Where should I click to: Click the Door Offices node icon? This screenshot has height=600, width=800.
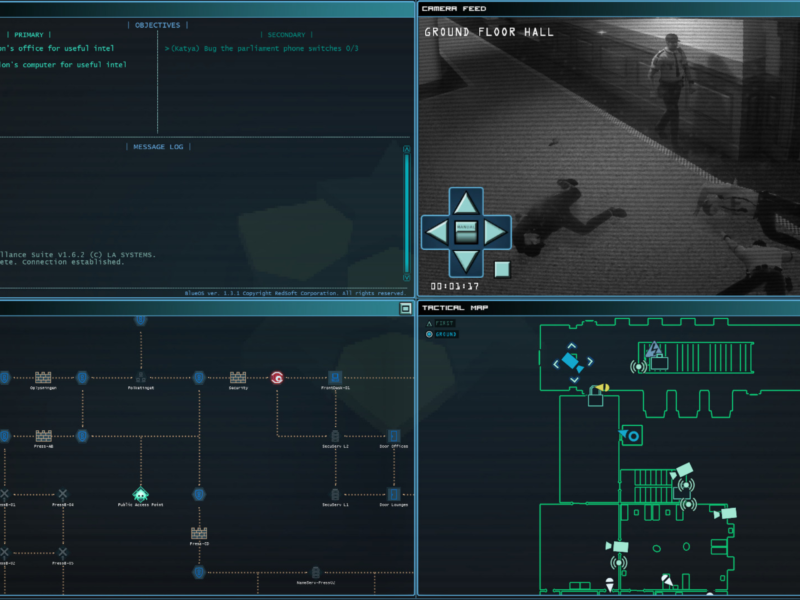394,434
